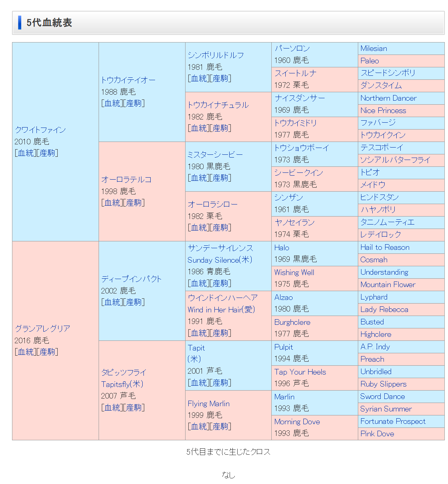This screenshot has width=448, height=484.
Task: Open the Tap Your Heels link
Action: pyautogui.click(x=300, y=372)
